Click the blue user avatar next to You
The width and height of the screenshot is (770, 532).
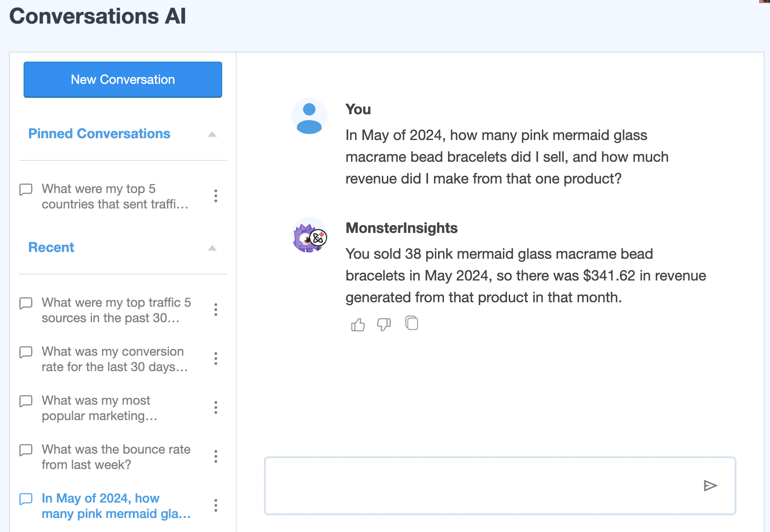[x=309, y=116]
